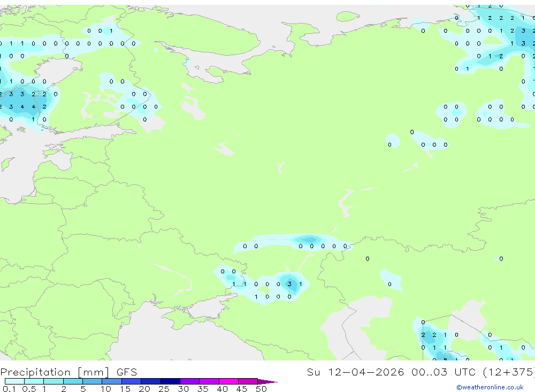The height and width of the screenshot is (392, 535).
Task: Click the '30' legend scale label
Action: coord(183,389)
